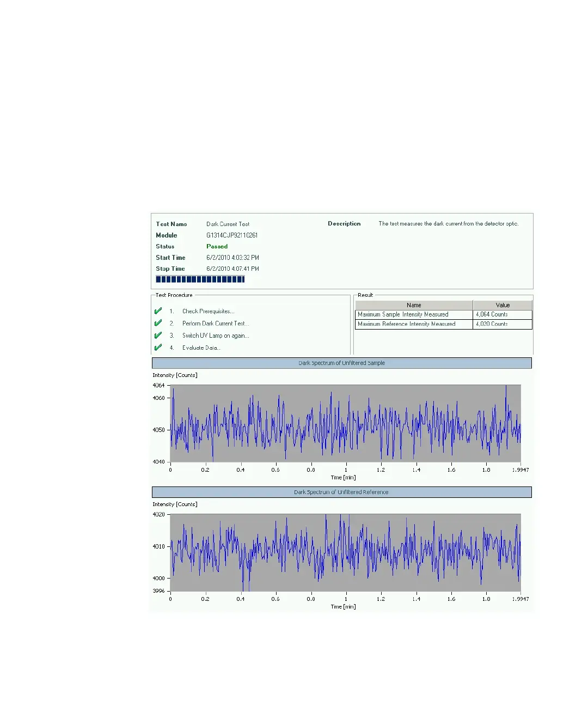Click the unfiltered sample spectrum plot
This screenshot has height=706, width=588.
pyautogui.click(x=345, y=423)
